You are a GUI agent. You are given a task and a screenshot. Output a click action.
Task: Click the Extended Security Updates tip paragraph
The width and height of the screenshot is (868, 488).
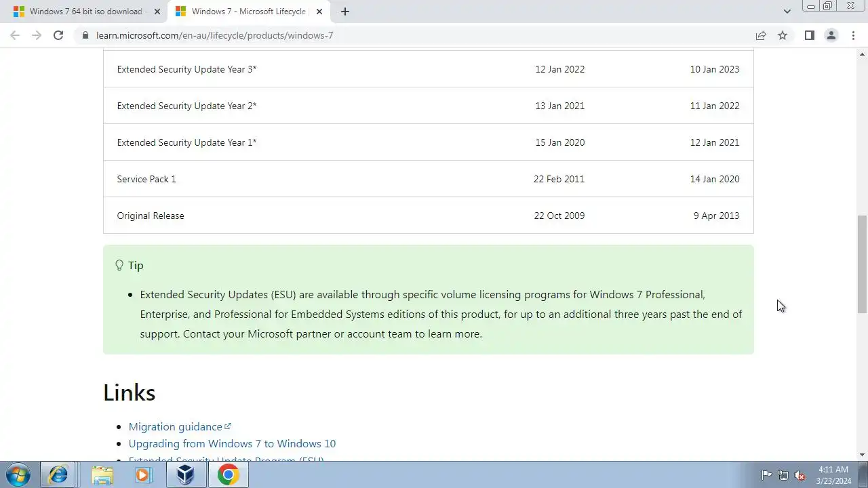pos(441,314)
